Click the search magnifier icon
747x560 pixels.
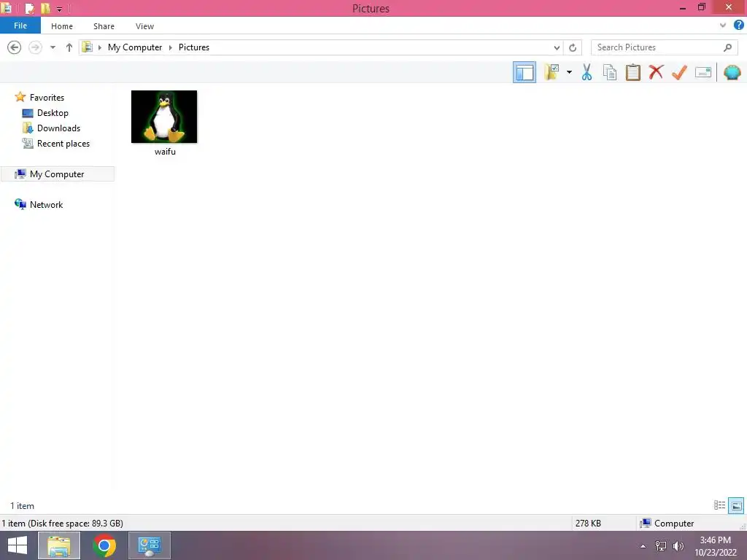727,47
